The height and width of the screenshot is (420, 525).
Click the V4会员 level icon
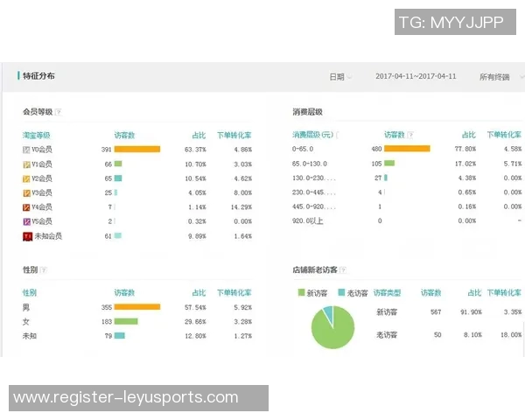tap(26, 207)
